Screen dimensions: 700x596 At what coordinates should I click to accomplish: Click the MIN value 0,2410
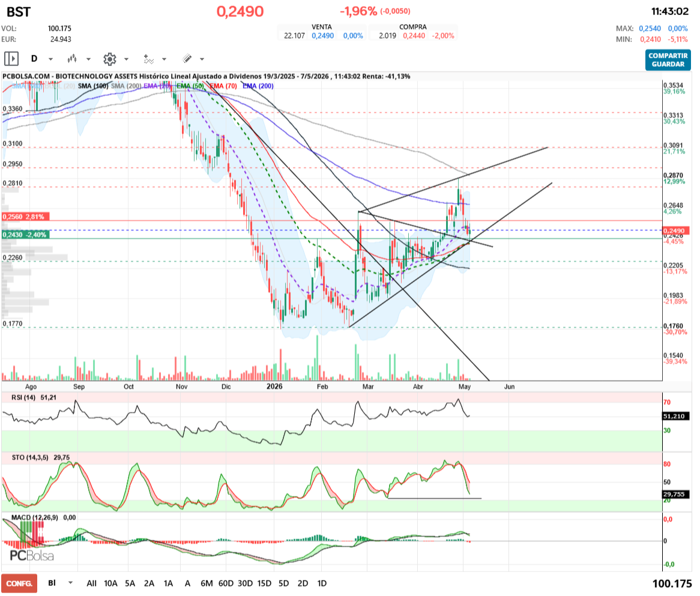pos(650,39)
